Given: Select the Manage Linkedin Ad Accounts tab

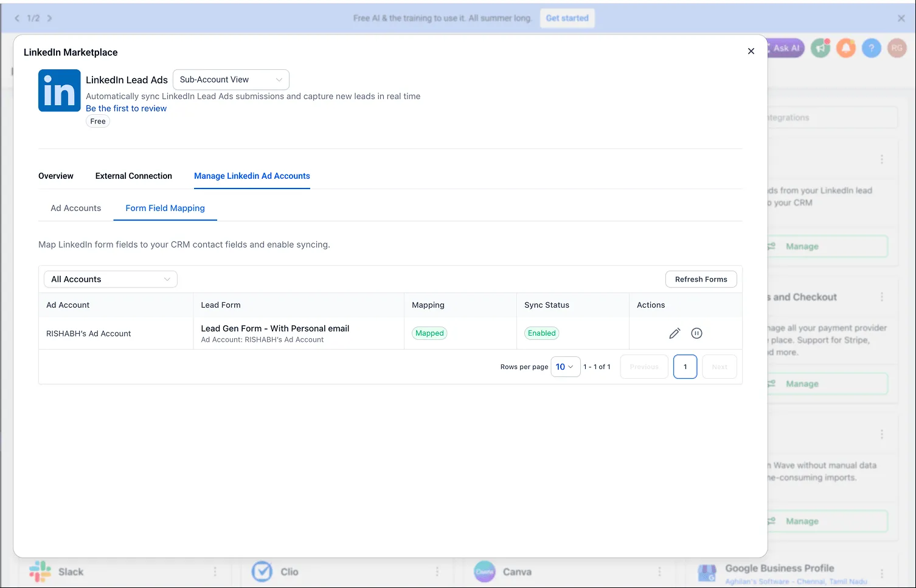Looking at the screenshot, I should coord(252,176).
